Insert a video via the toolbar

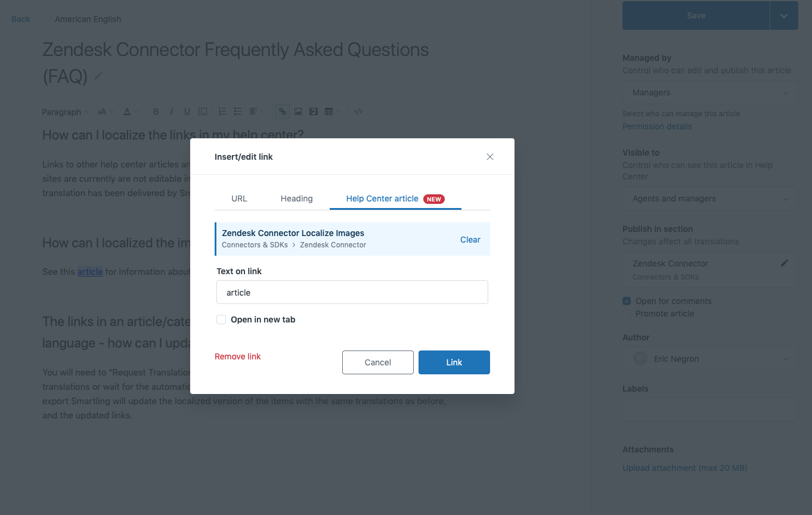(x=313, y=111)
